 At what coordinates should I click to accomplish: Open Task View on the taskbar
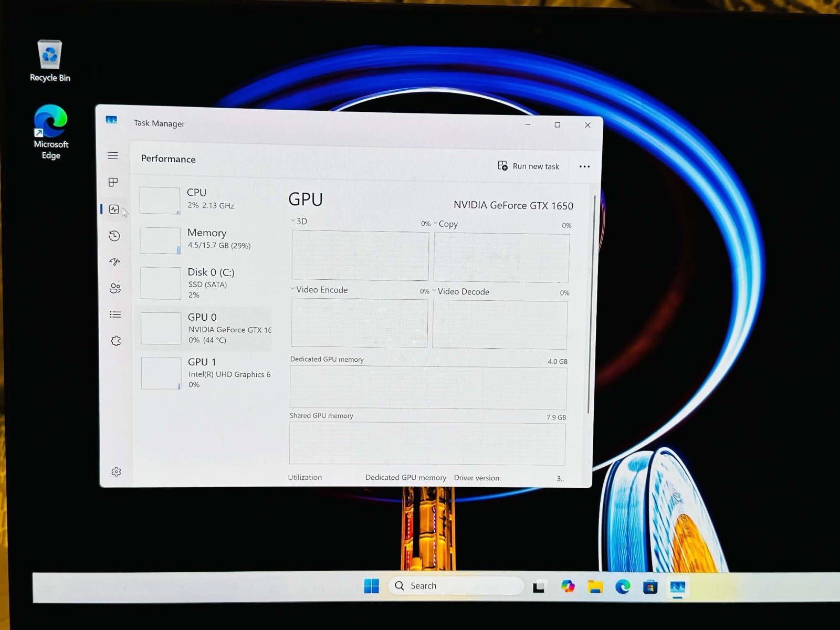pyautogui.click(x=539, y=587)
